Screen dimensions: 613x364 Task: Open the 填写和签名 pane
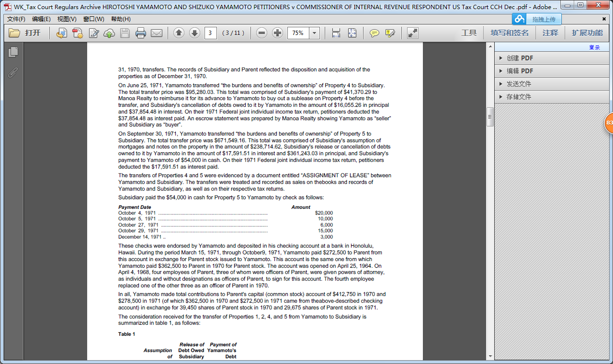510,33
